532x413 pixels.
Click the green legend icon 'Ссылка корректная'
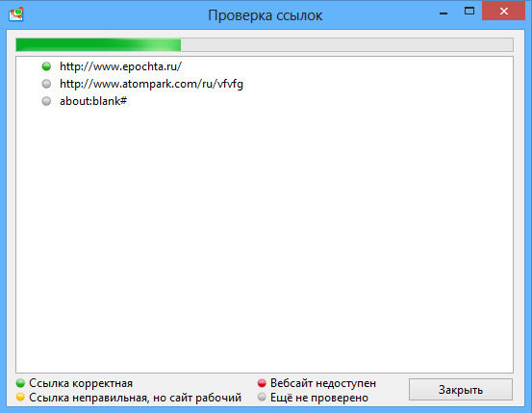click(x=21, y=383)
